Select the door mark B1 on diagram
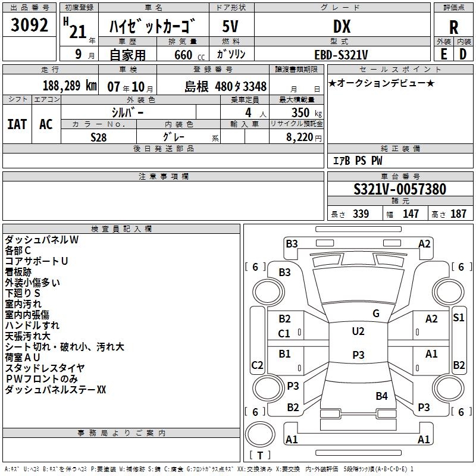The image size is (476, 476). click(284, 353)
